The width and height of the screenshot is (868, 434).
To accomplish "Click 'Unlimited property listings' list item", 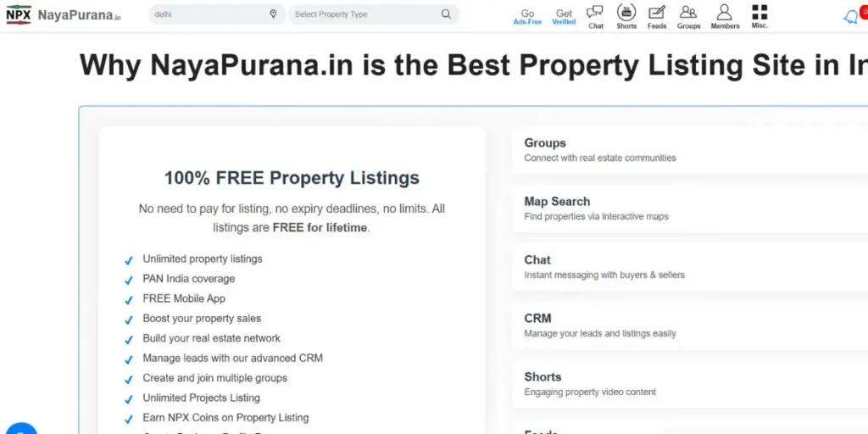I will (202, 259).
